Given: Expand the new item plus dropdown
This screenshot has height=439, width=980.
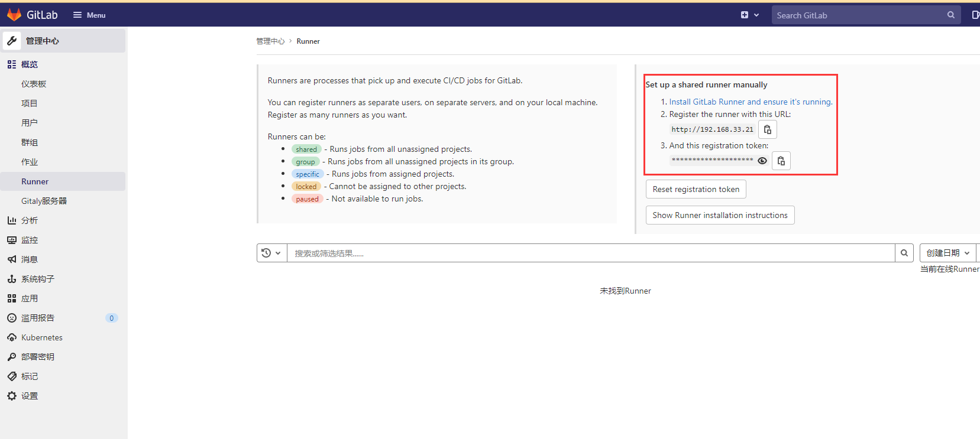Looking at the screenshot, I should coord(749,15).
